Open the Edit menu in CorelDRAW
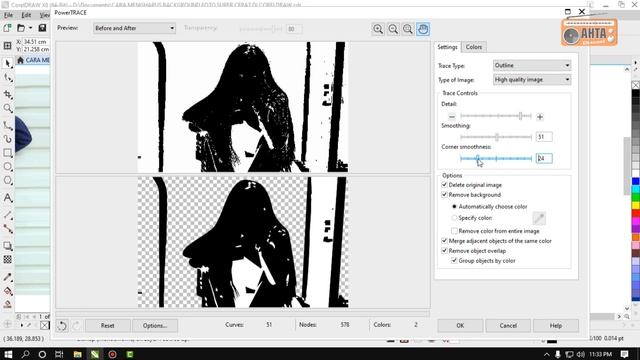The image size is (640, 360). click(x=26, y=15)
